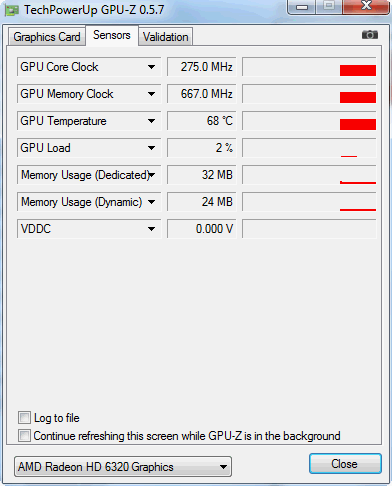This screenshot has width=392, height=486.
Task: Switch to the Validation tab
Action: tap(166, 37)
